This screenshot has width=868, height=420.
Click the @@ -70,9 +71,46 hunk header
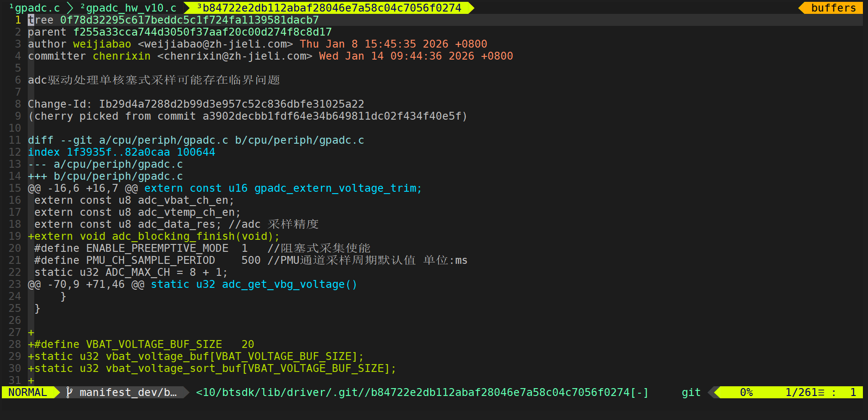point(192,284)
